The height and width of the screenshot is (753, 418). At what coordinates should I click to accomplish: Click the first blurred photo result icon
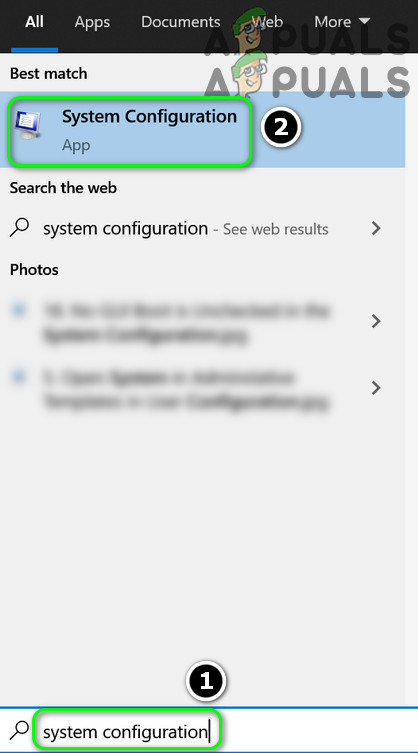pyautogui.click(x=18, y=310)
